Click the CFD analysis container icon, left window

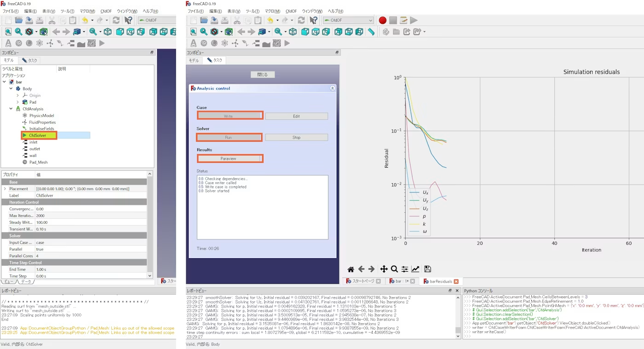[8, 43]
